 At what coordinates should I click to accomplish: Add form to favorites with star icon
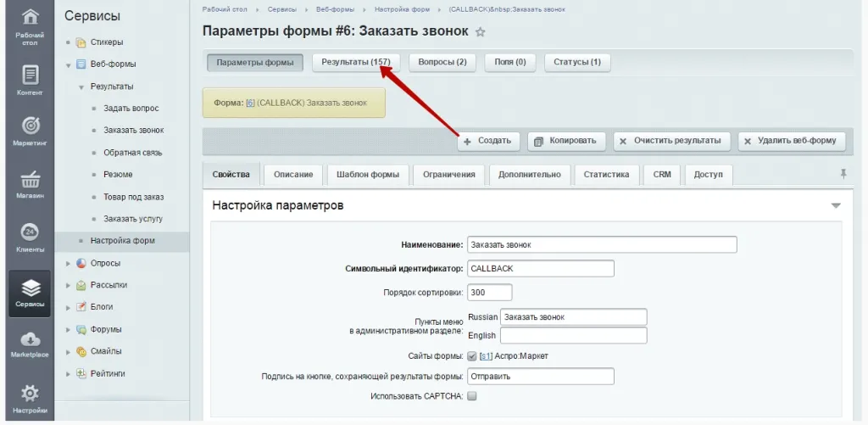(481, 32)
